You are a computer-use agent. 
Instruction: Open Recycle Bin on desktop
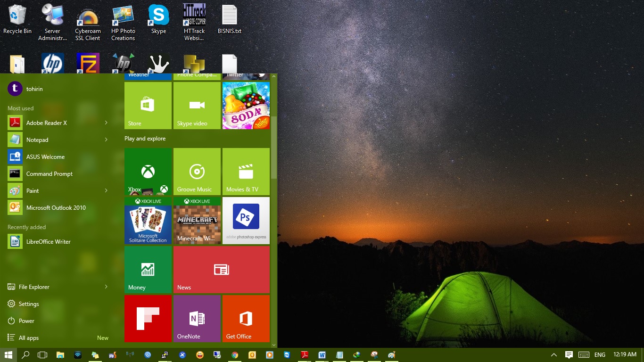pyautogui.click(x=17, y=20)
